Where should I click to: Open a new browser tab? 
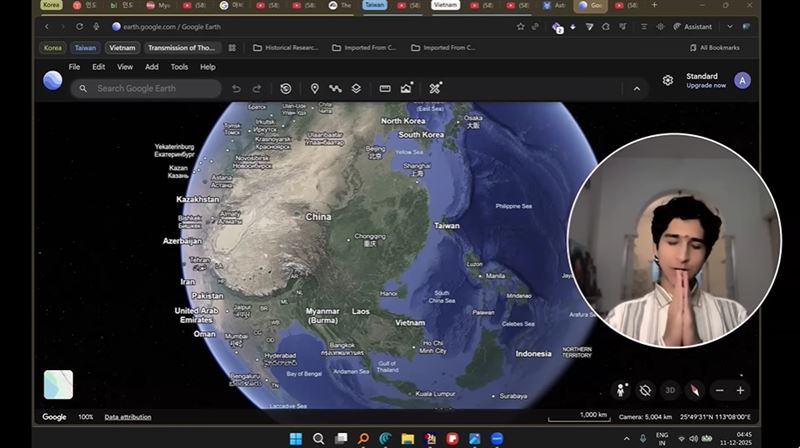(x=654, y=5)
